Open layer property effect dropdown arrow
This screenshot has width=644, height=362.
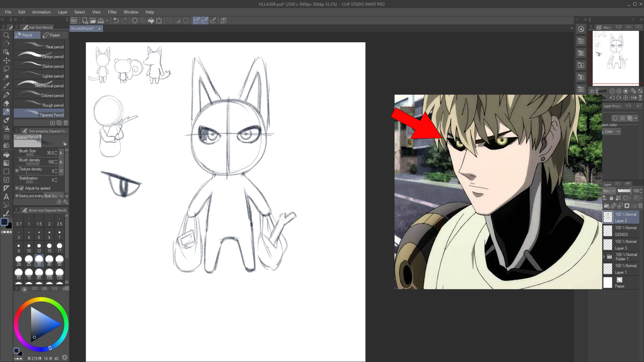click(x=636, y=118)
